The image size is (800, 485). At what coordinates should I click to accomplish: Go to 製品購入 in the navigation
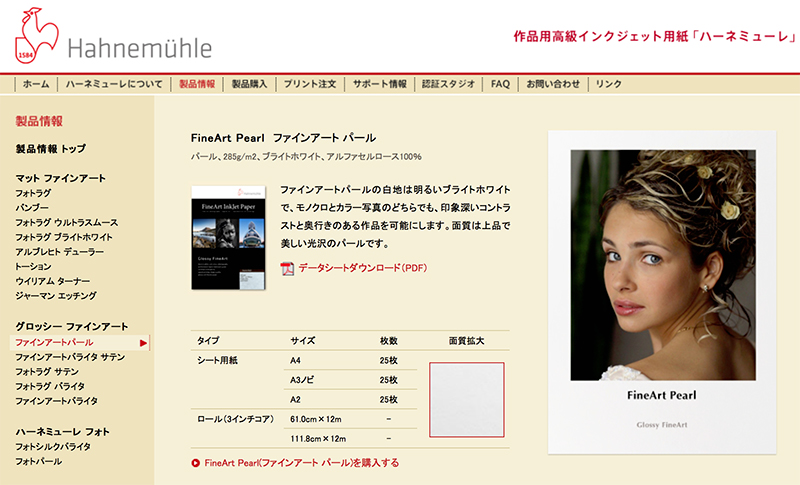point(249,84)
